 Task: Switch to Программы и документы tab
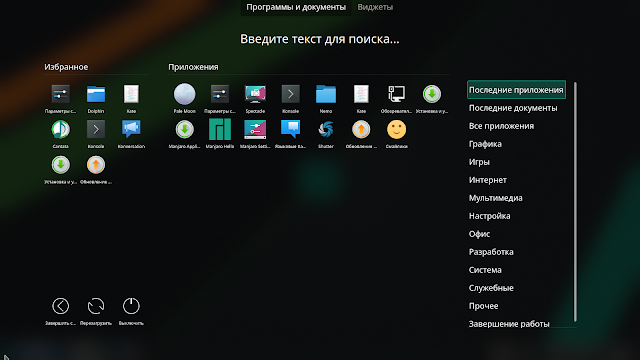[x=296, y=7]
